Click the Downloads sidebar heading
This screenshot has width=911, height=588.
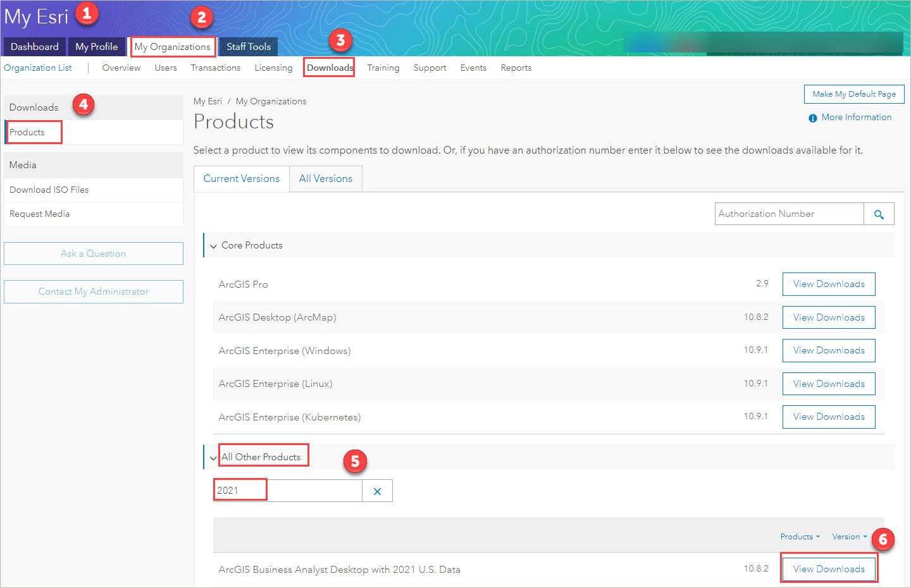pos(34,107)
